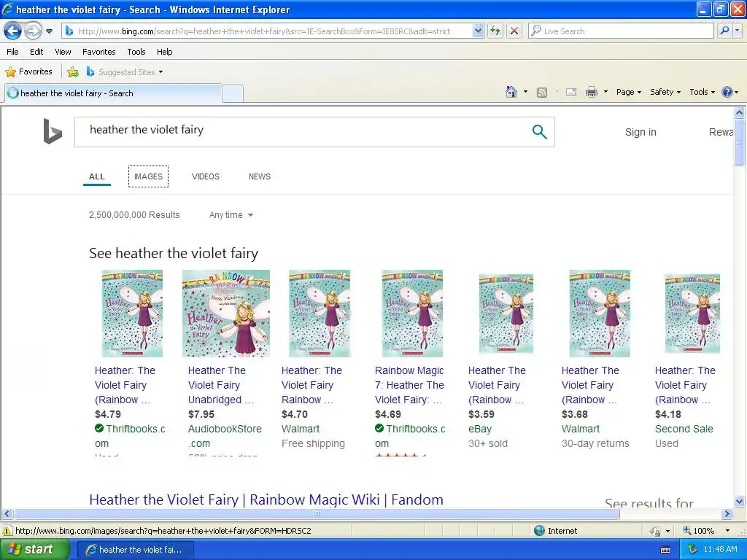Select the 'heather the violet fai...' taskbar button
This screenshot has height=560, width=747.
click(x=135, y=550)
